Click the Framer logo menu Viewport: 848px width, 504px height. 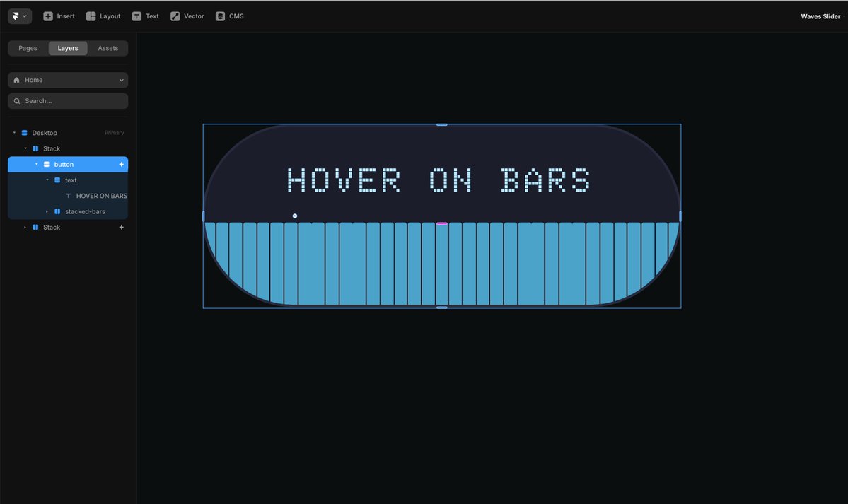point(19,16)
